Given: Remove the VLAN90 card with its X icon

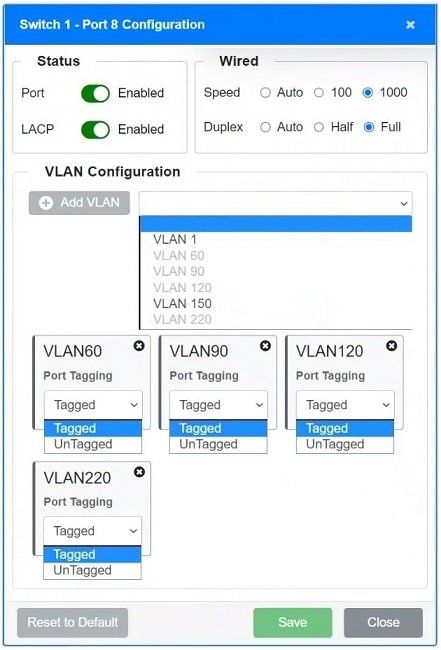Looking at the screenshot, I should pyautogui.click(x=265, y=346).
